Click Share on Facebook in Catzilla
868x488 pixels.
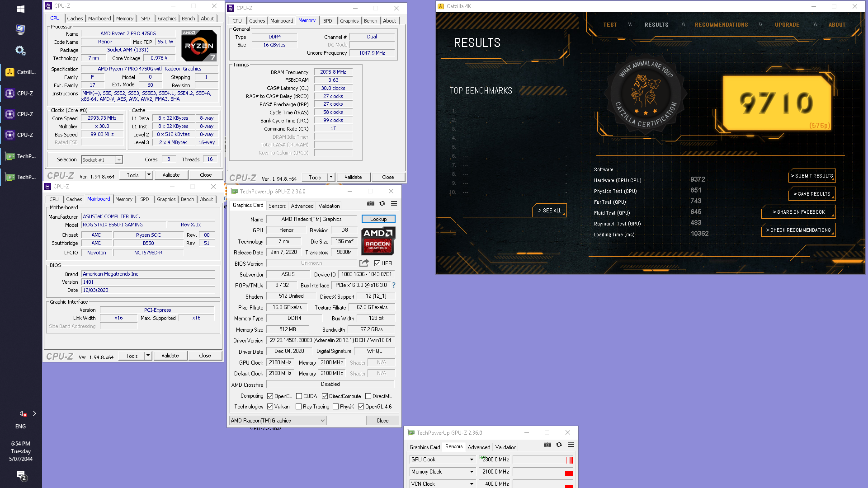point(798,212)
